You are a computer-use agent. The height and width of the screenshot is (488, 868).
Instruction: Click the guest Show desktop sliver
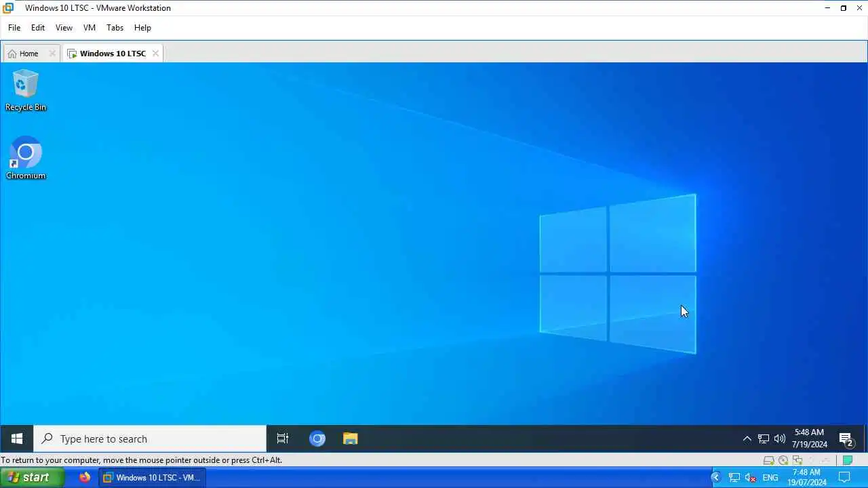click(865, 439)
